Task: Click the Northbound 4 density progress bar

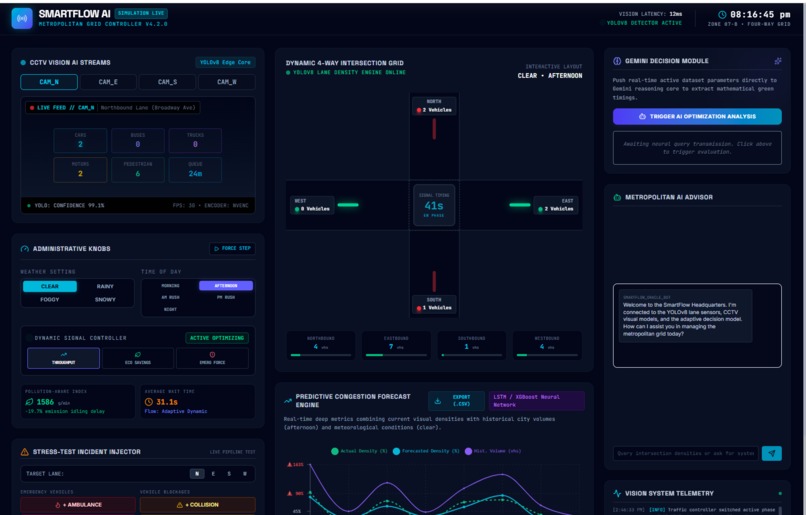Action: click(321, 355)
